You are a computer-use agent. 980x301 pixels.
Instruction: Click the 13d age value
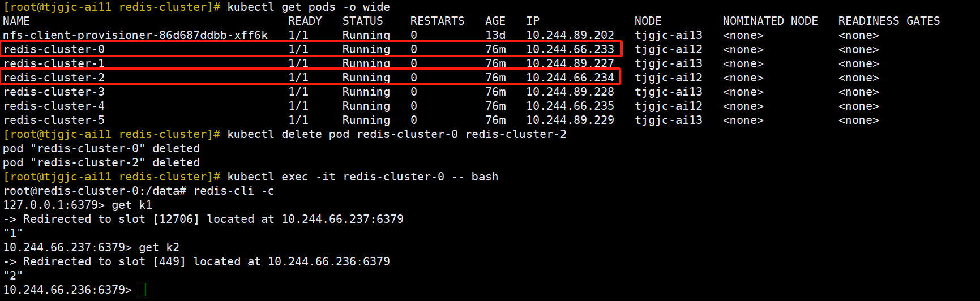[495, 35]
